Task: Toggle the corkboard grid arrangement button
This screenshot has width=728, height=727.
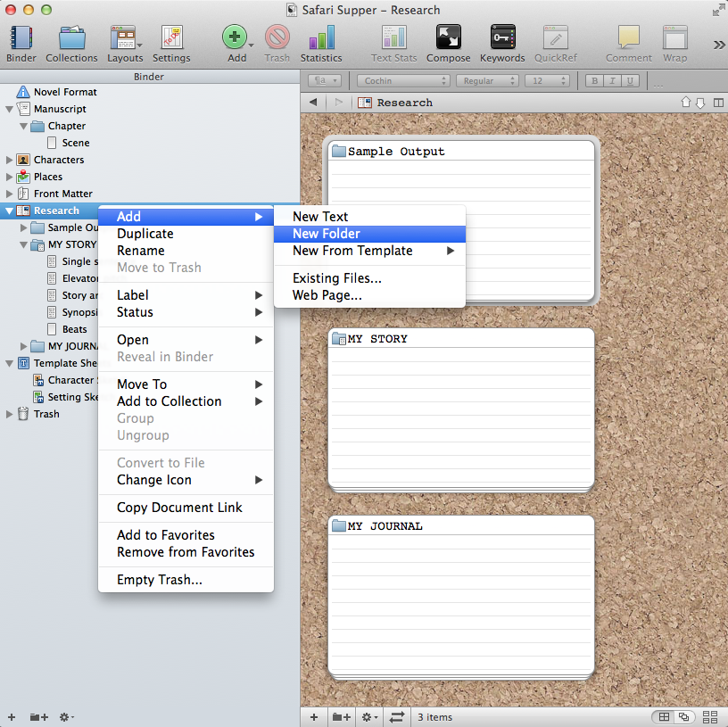Action: tap(664, 717)
